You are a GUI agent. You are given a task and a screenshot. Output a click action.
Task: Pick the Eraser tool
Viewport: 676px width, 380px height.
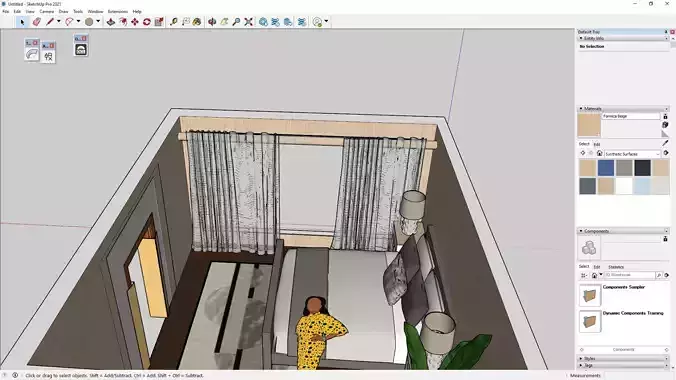tap(37, 22)
